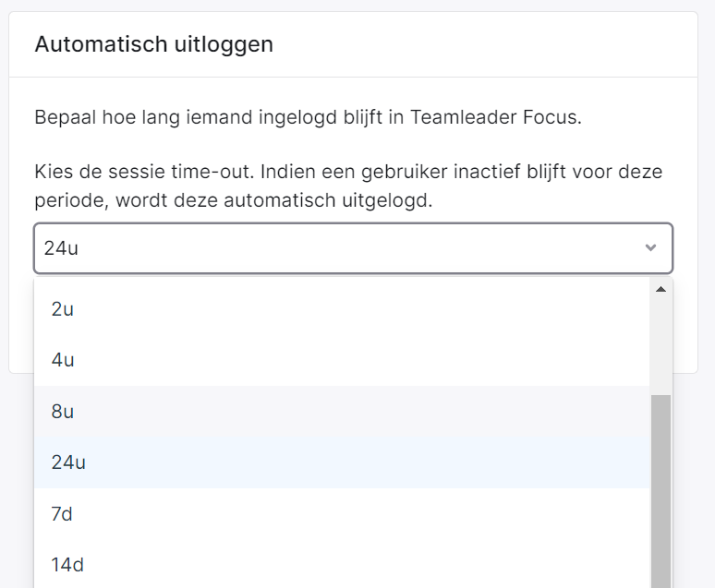Choose the 14d time-out option
The width and height of the screenshot is (715, 588).
point(342,564)
